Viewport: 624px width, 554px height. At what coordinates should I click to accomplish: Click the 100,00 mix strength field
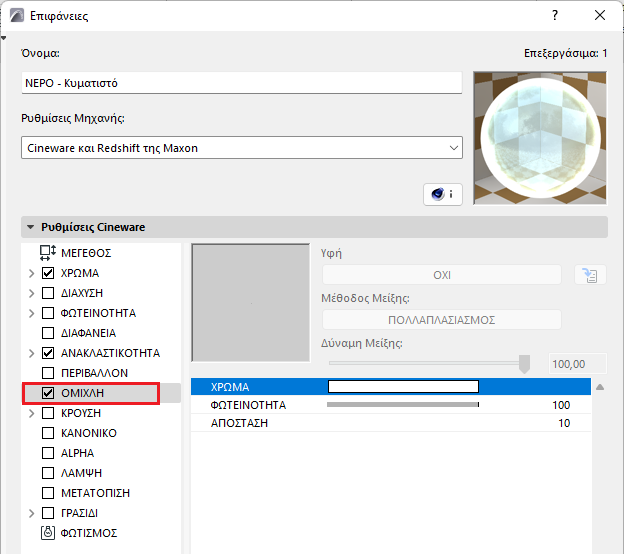tap(577, 364)
